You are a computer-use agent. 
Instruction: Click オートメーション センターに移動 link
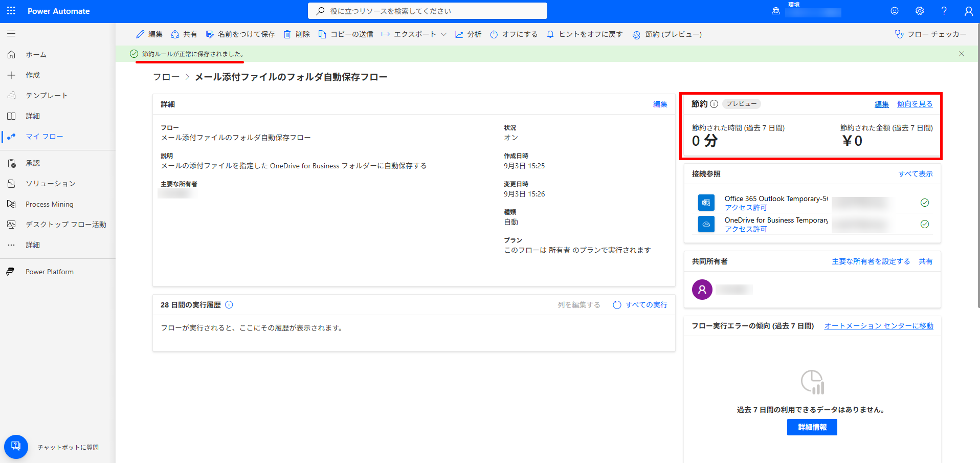(879, 326)
